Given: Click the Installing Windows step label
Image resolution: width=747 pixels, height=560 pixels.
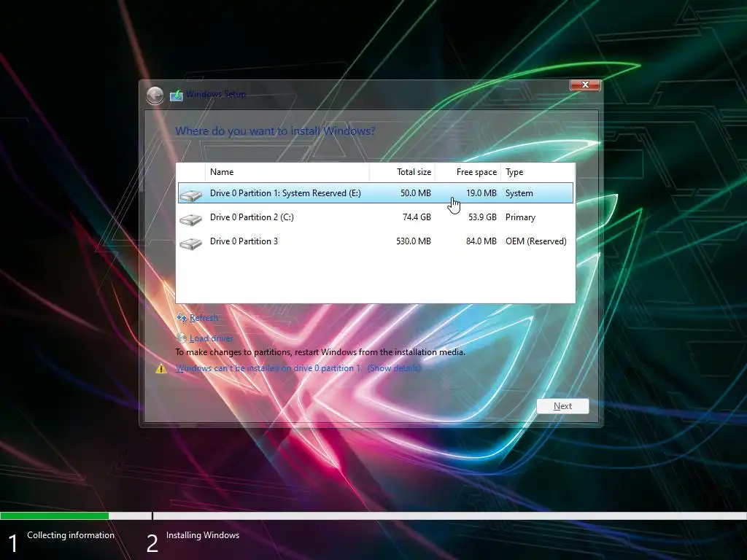Looking at the screenshot, I should point(203,535).
